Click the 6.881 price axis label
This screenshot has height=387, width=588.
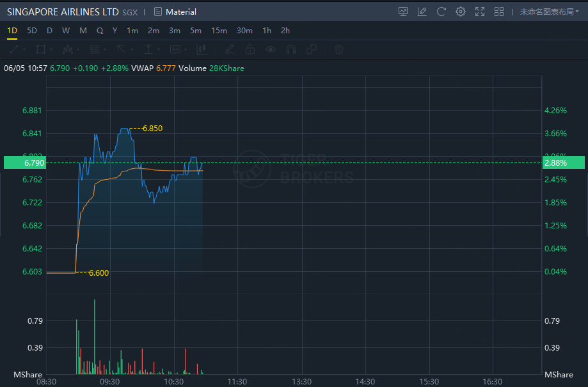click(x=32, y=111)
